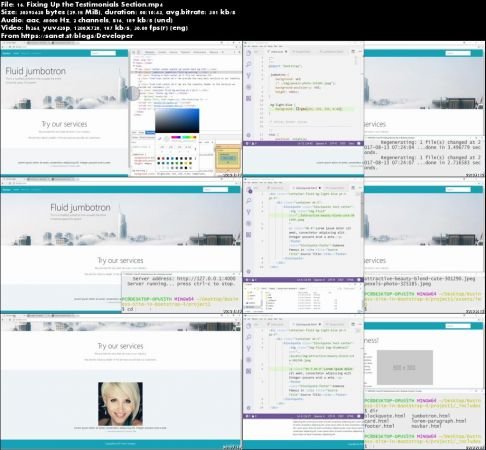Open Debug icon in the jpeg-listing frame editor
Viewport: 486px width, 450px height.
tap(248, 223)
